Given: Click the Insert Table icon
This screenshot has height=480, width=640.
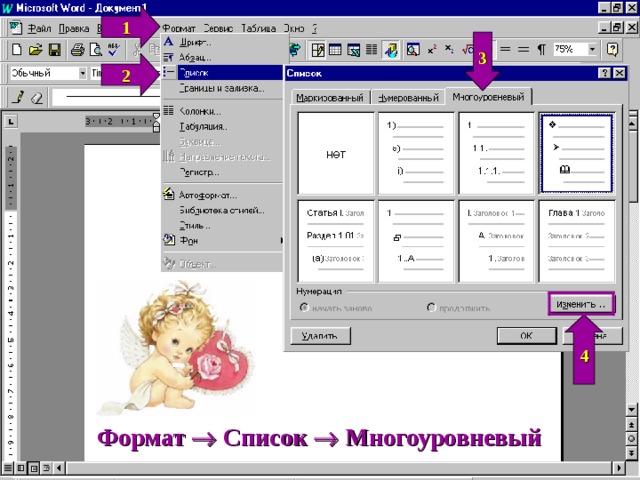Looking at the screenshot, I should click(335, 50).
